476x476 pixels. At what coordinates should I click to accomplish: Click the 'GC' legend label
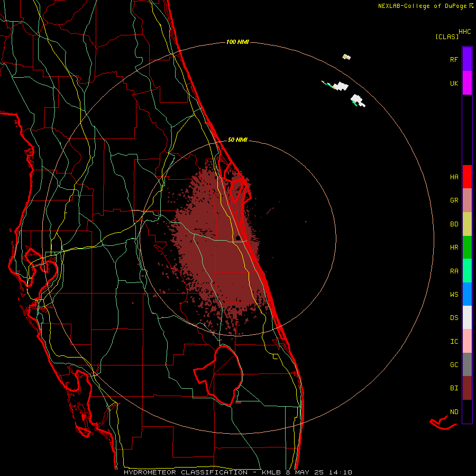[454, 364]
